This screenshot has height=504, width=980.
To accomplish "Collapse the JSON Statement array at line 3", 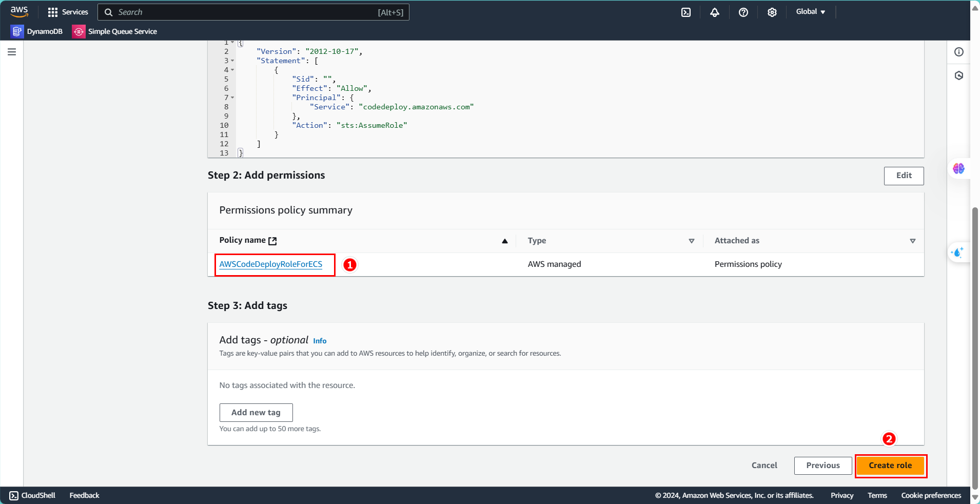I will [x=232, y=61].
